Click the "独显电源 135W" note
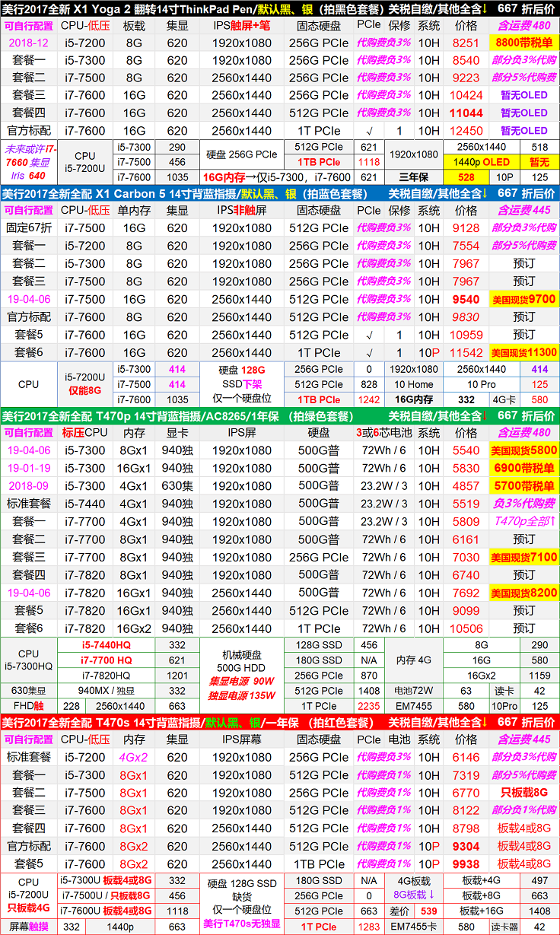The image size is (560, 935). [242, 695]
